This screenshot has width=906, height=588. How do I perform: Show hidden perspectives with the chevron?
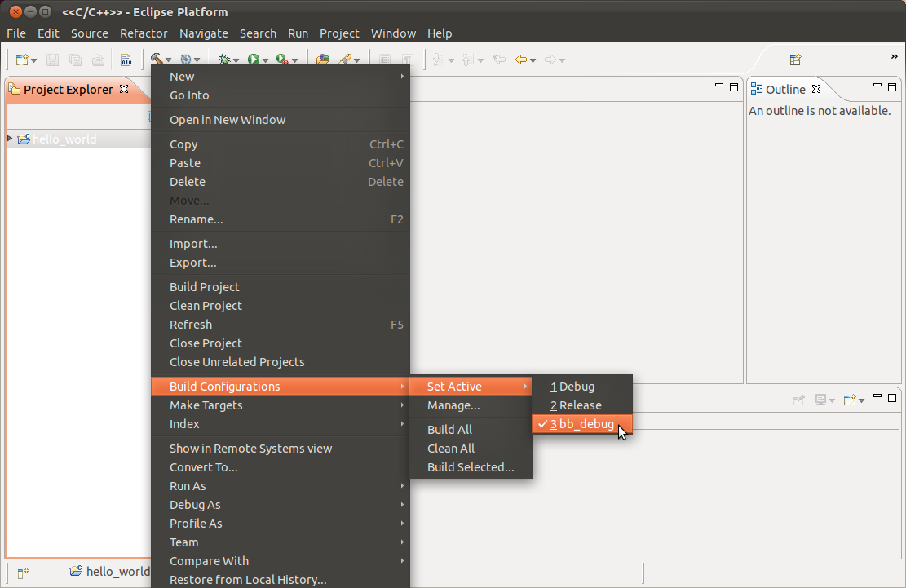894,56
